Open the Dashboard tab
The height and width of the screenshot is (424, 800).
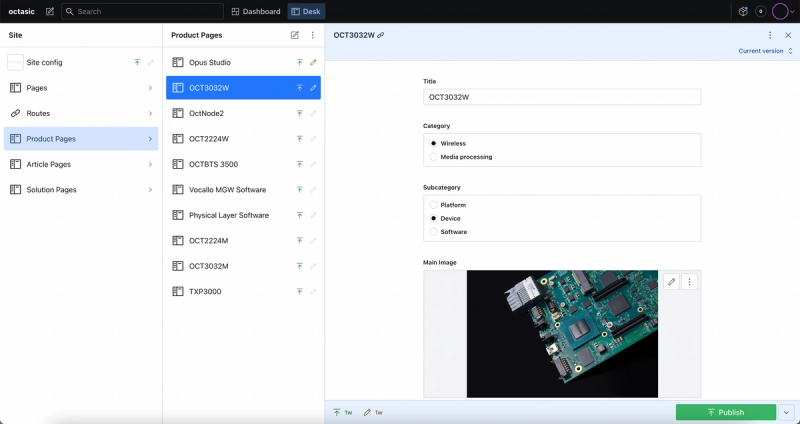click(256, 11)
